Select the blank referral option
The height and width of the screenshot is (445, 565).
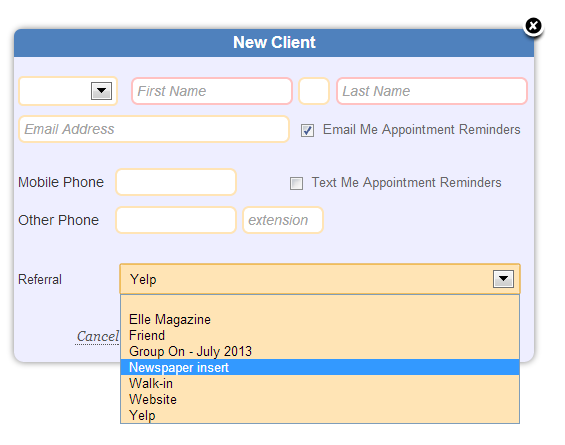(x=320, y=304)
